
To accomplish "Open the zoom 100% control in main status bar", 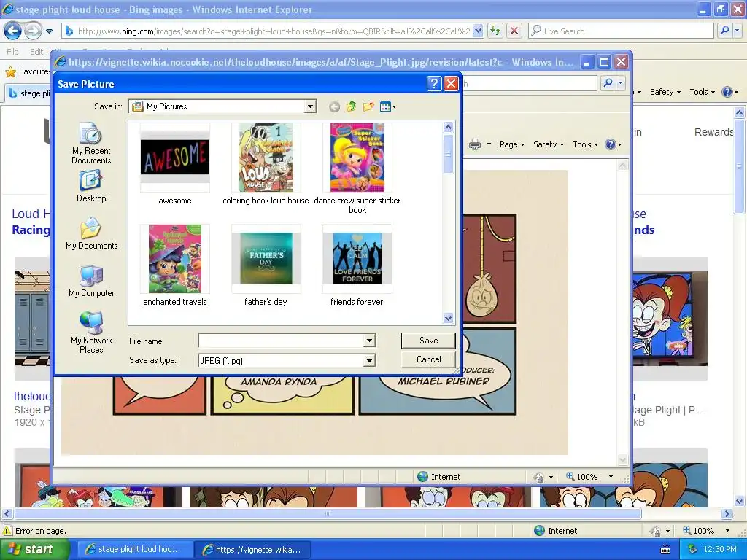I will pos(706,531).
